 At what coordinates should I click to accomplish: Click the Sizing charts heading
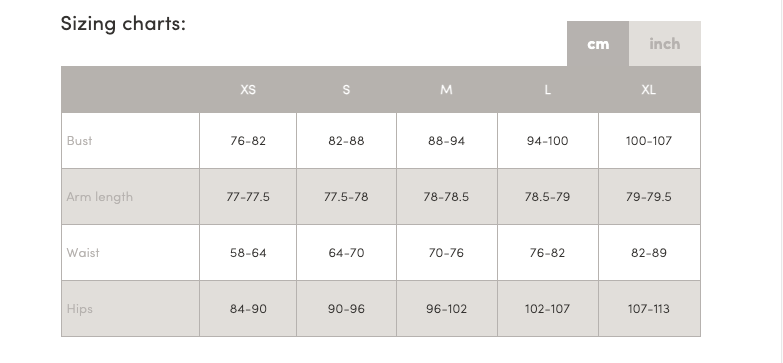(x=123, y=23)
